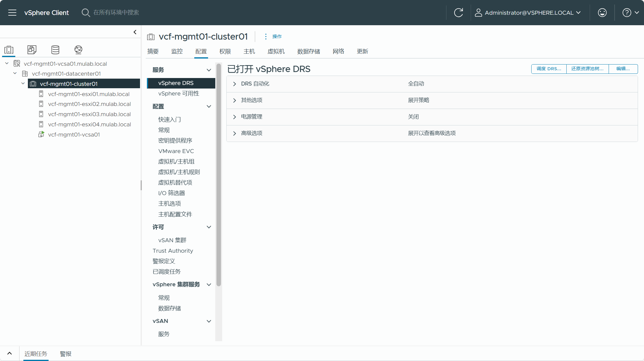
Task: Open the help question mark menu
Action: [627, 13]
